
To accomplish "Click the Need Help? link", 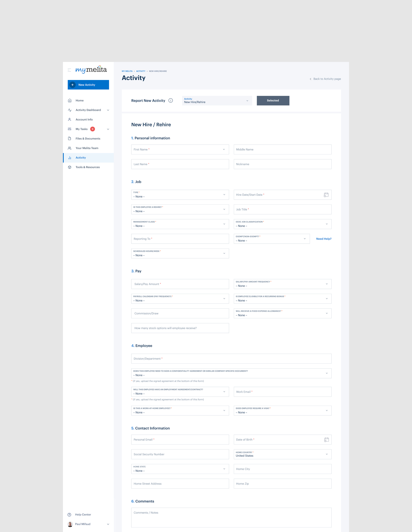I will coord(324,239).
